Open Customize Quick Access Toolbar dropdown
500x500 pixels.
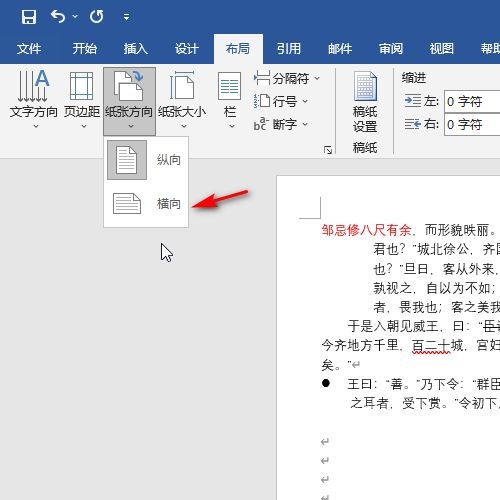click(x=126, y=17)
